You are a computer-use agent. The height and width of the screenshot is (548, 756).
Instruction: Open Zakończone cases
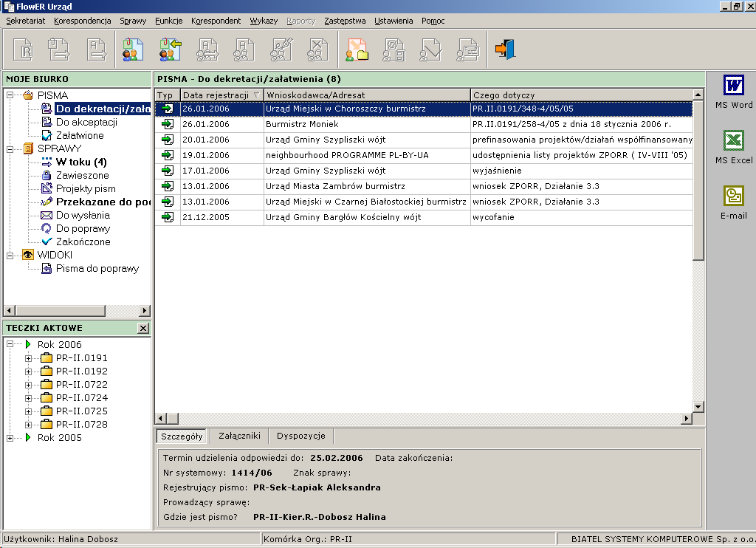83,242
